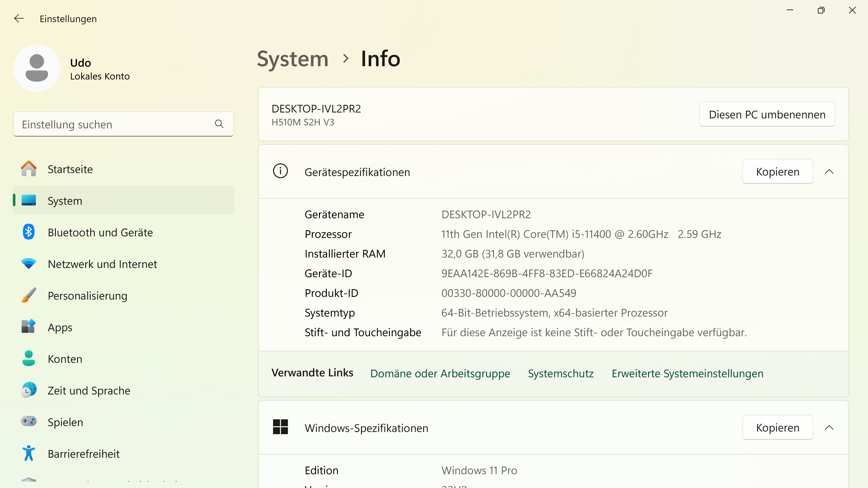
Task: Copy the Gerätespezifikationen with Kopieren
Action: pyautogui.click(x=777, y=171)
